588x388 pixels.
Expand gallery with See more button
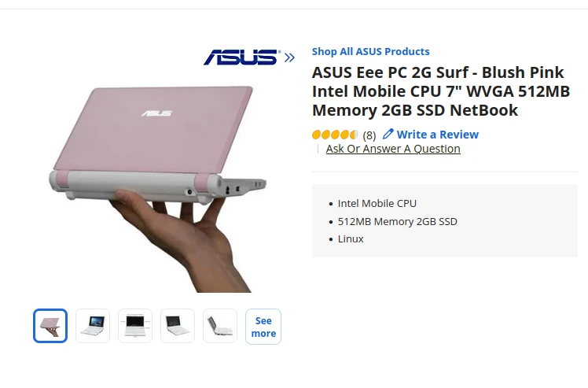pos(263,327)
